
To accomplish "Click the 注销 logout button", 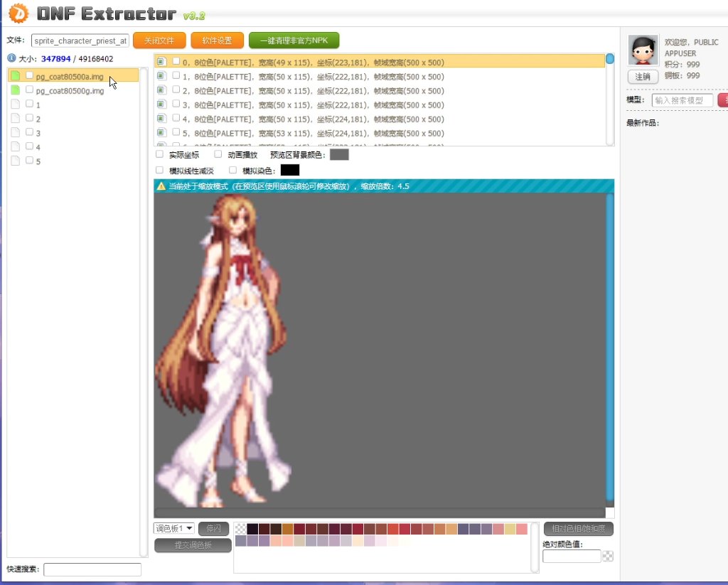I will coord(643,77).
